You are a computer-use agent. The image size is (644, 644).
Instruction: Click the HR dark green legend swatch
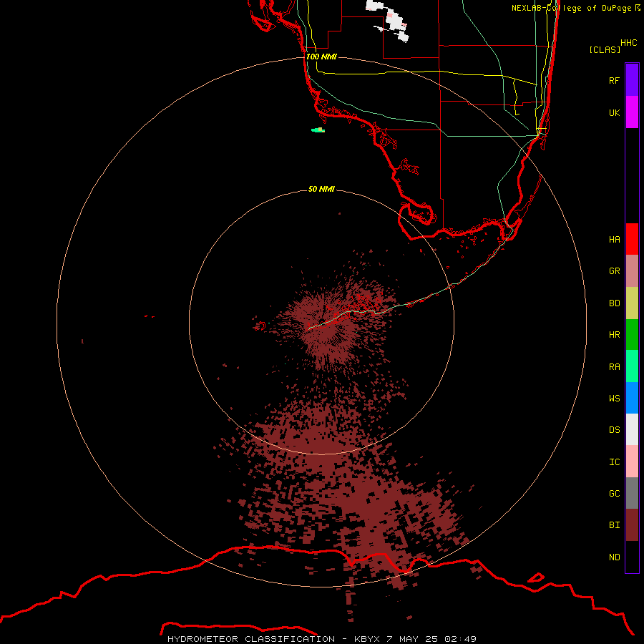(632, 335)
